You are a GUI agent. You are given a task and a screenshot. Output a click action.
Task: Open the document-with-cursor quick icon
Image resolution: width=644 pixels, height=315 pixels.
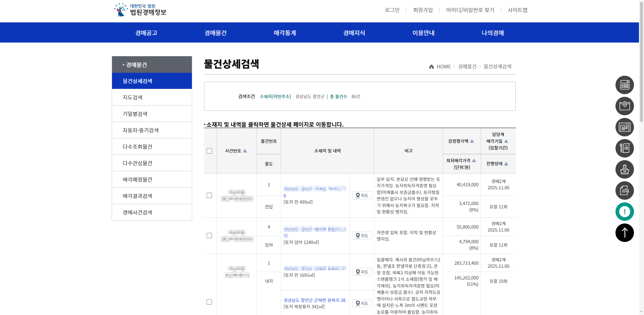point(625,191)
